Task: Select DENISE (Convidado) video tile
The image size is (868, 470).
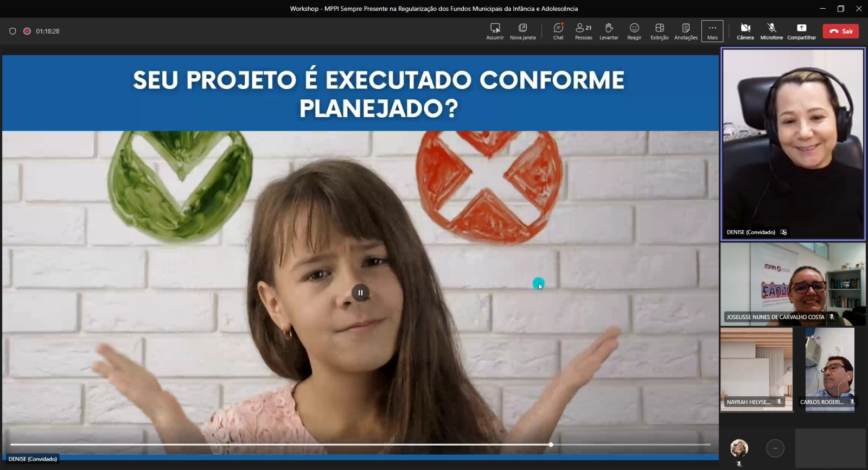Action: click(793, 144)
